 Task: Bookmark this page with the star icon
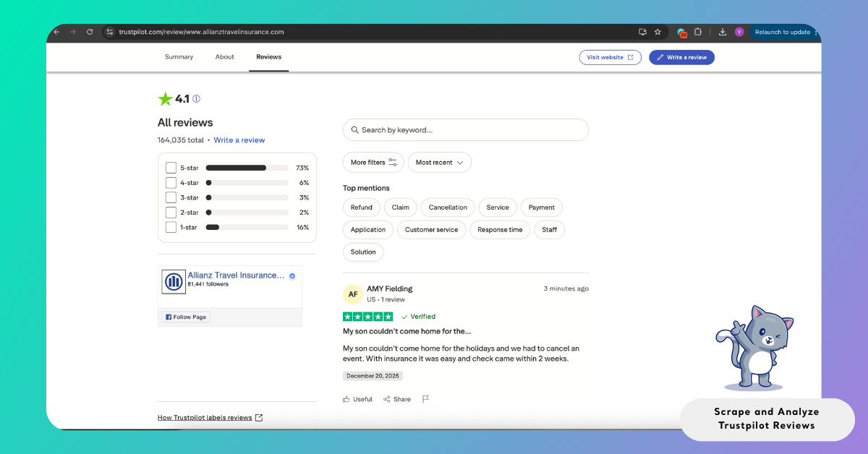click(x=658, y=32)
